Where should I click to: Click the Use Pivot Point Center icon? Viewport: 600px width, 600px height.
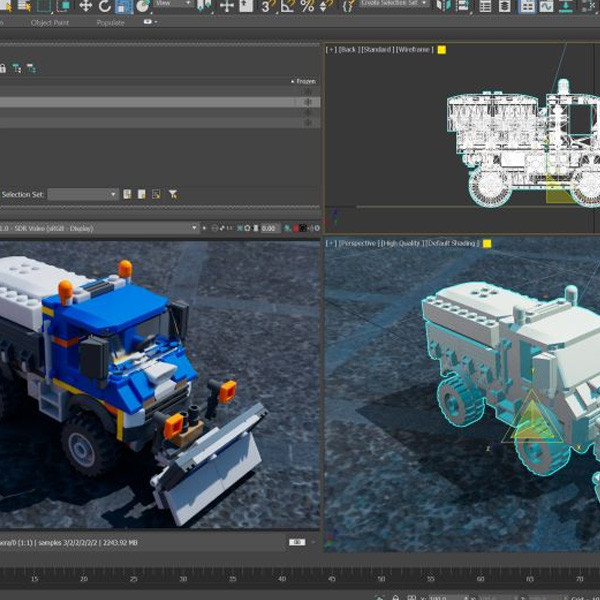[204, 6]
